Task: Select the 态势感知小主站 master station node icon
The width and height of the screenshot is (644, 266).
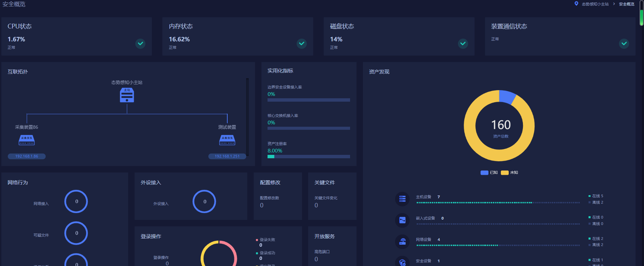Action: click(x=127, y=95)
